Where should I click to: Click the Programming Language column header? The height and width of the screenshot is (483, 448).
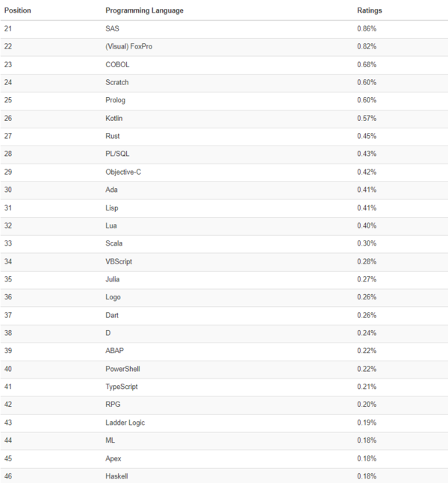144,10
